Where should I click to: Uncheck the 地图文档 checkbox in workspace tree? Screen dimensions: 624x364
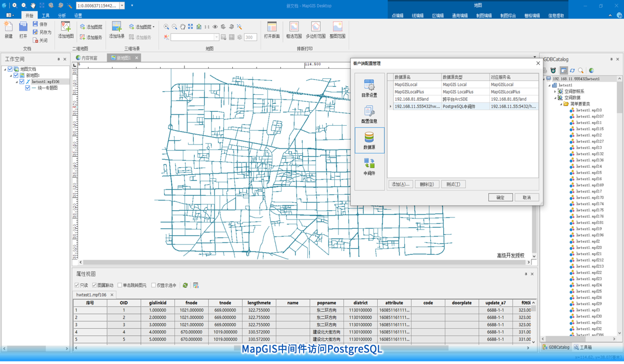pos(10,69)
